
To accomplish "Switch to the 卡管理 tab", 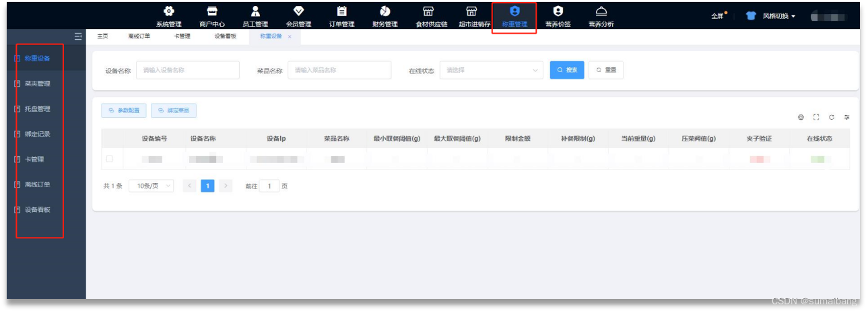I will click(x=182, y=36).
